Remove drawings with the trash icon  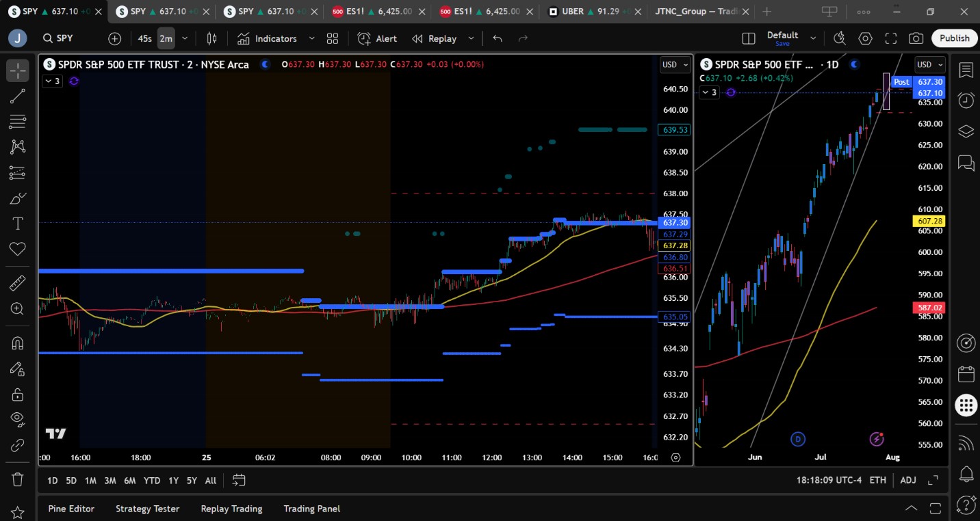(18, 479)
